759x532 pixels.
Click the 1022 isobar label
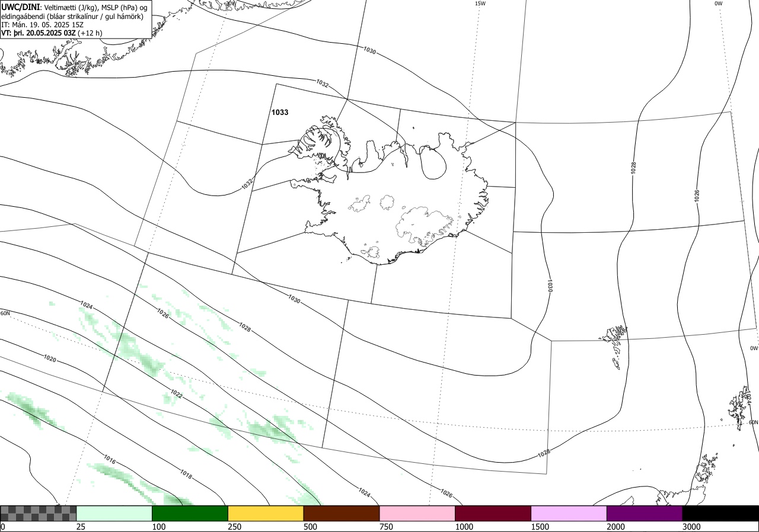pyautogui.click(x=176, y=393)
